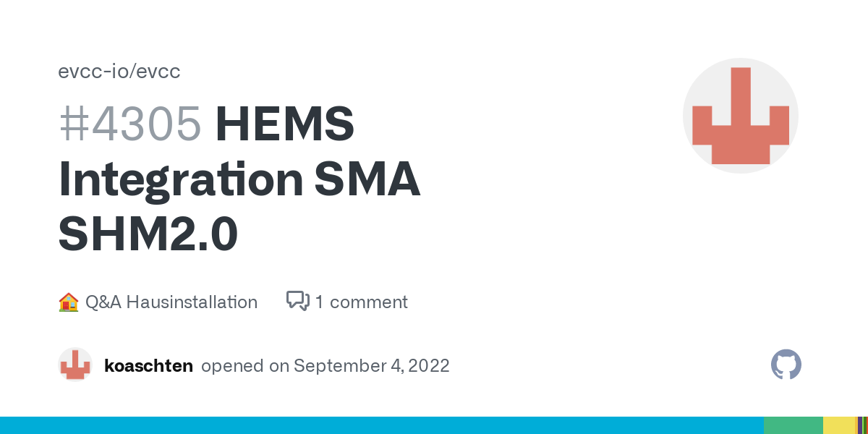Viewport: 868px width, 434px height.
Task: View the 1 comment link
Action: (x=361, y=302)
